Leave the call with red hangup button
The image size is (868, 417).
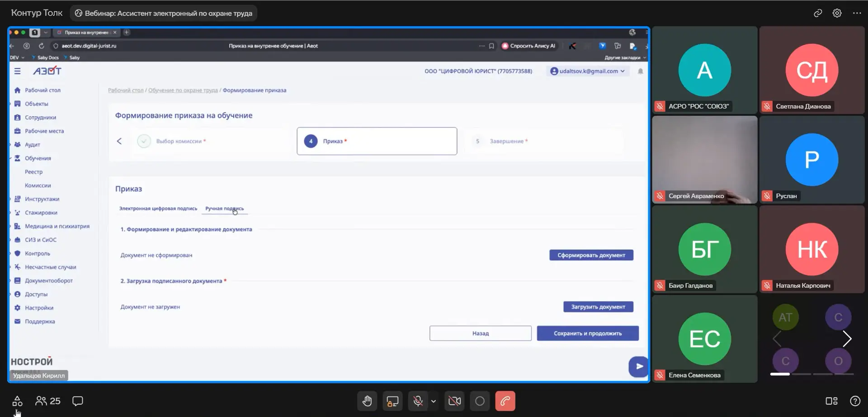click(505, 401)
